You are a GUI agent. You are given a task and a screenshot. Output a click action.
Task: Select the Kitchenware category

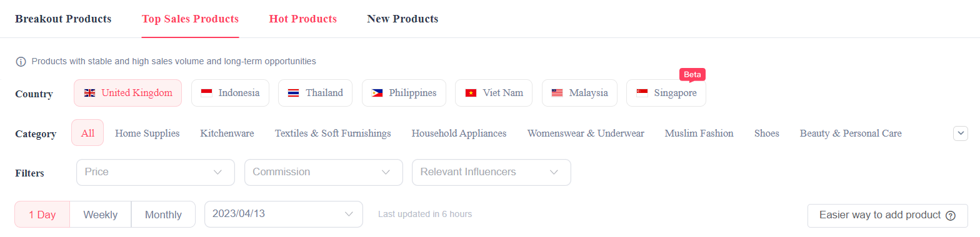(x=227, y=133)
